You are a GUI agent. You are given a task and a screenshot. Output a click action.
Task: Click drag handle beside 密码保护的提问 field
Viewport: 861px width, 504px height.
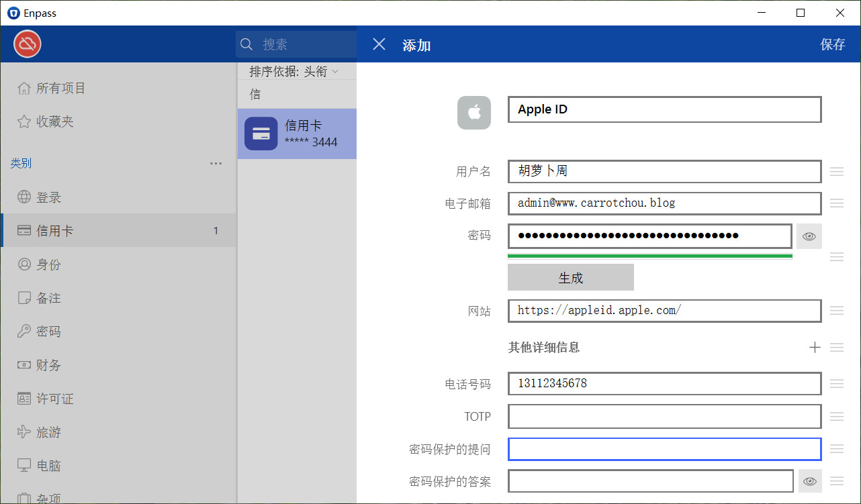(x=837, y=449)
